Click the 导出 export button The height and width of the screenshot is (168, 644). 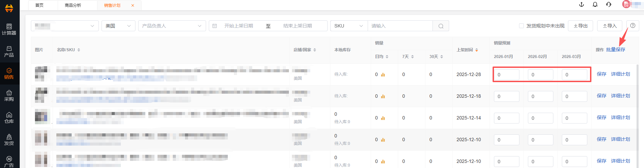tap(581, 26)
